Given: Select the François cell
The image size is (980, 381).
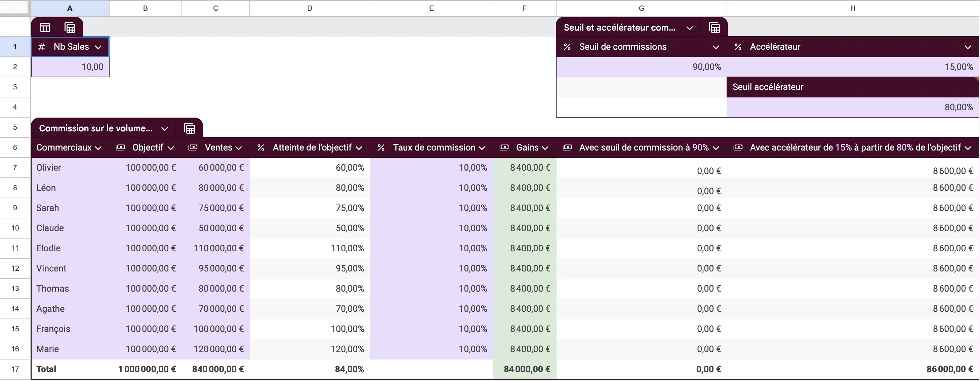Looking at the screenshot, I should pyautogui.click(x=70, y=329).
